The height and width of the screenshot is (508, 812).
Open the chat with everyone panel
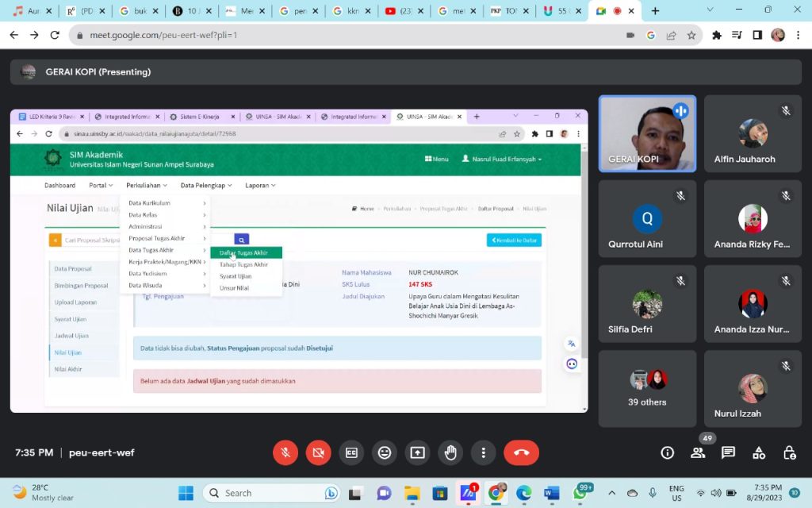click(728, 452)
